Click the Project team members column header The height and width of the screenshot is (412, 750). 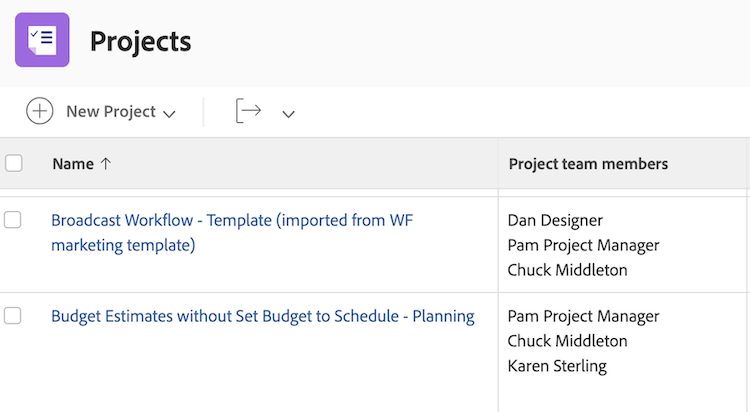(x=588, y=164)
